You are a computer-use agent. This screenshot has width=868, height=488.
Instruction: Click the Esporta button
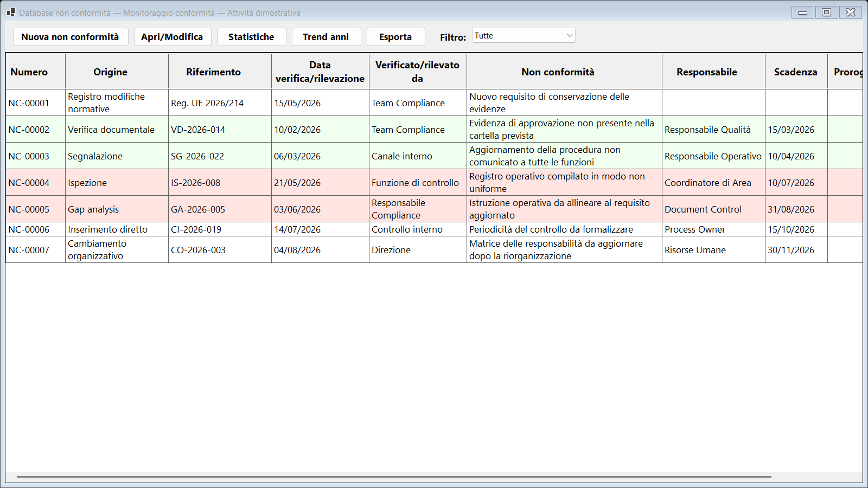(395, 37)
